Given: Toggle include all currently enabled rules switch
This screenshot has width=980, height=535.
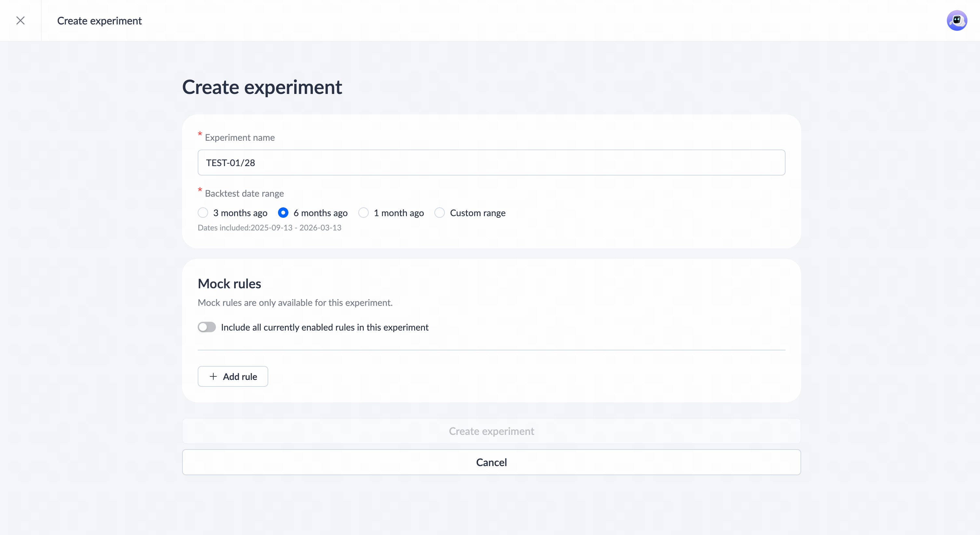Looking at the screenshot, I should (x=206, y=327).
